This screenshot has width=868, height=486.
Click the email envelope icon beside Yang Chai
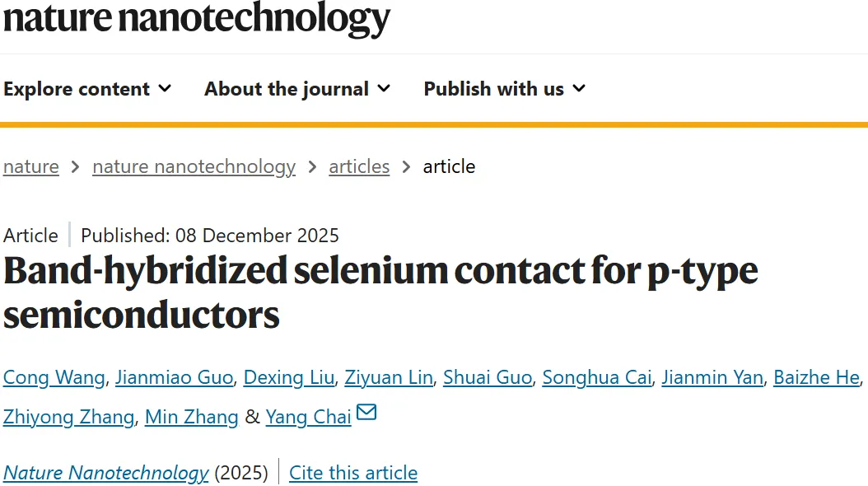(x=366, y=412)
